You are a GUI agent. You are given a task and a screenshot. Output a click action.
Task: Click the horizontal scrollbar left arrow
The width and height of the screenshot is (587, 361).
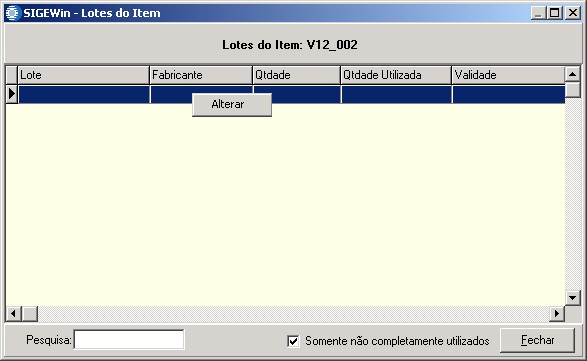(x=13, y=313)
